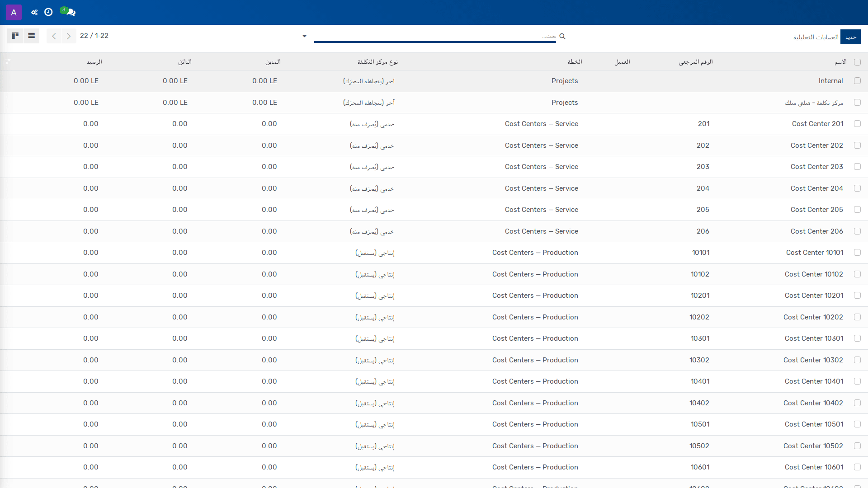Screen dimensions: 868x488
Task: Open the Cost Center 205 record
Action: pos(816,210)
